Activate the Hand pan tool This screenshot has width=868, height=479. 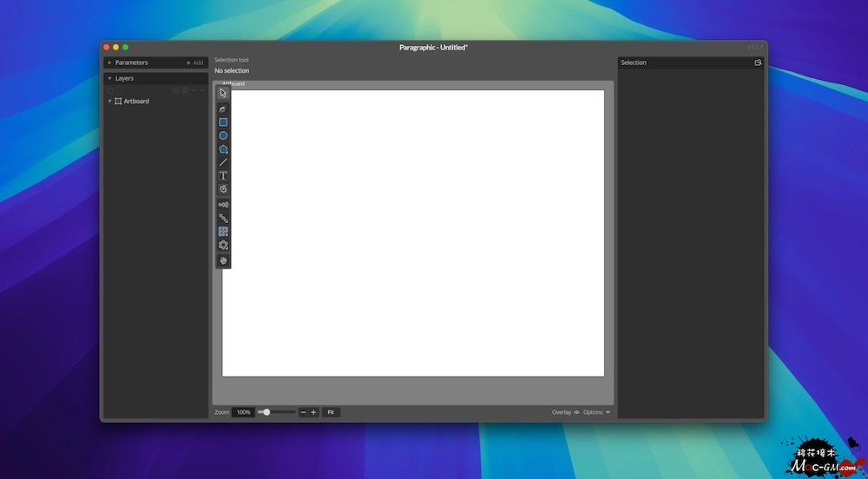coord(223,260)
